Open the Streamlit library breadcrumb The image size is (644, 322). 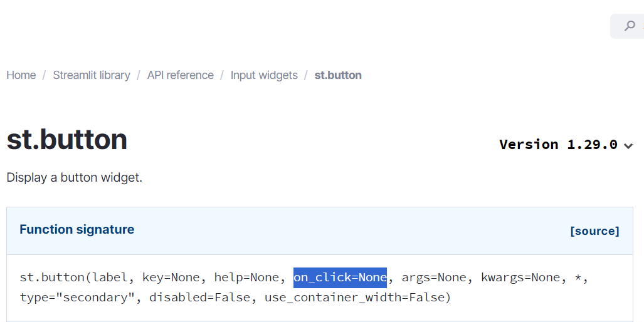pos(92,75)
